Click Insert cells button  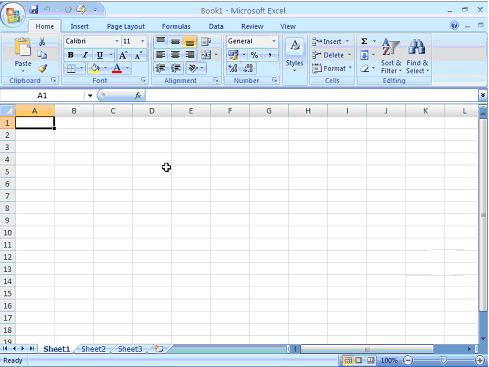[330, 41]
